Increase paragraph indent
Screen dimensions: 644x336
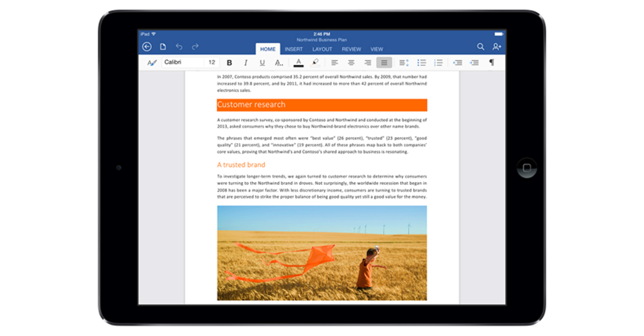pos(475,63)
